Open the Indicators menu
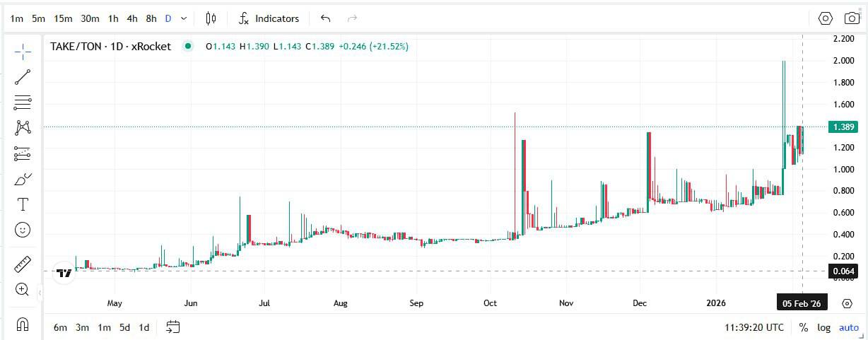Screen dimensions: 868x340 [x=269, y=18]
